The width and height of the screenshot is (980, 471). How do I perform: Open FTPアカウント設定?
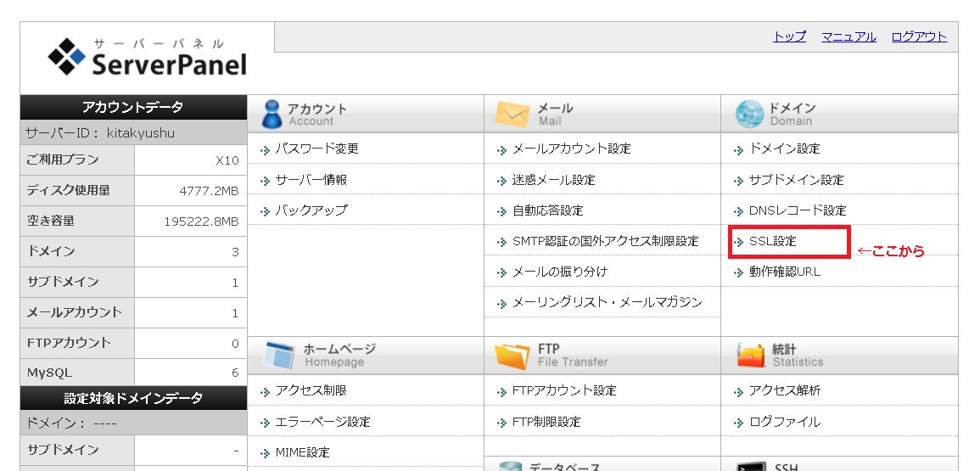564,391
